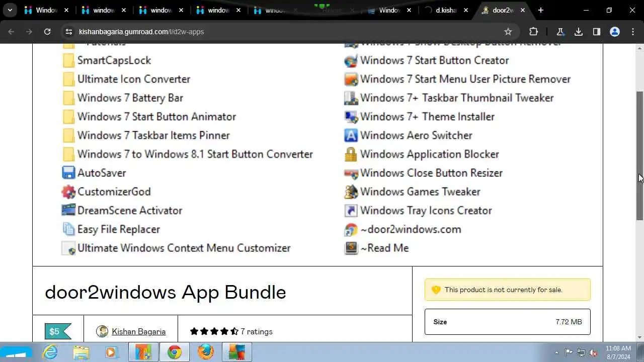644x362 pixels.
Task: Click the AutoSaver floppy disk icon
Action: pyautogui.click(x=68, y=173)
